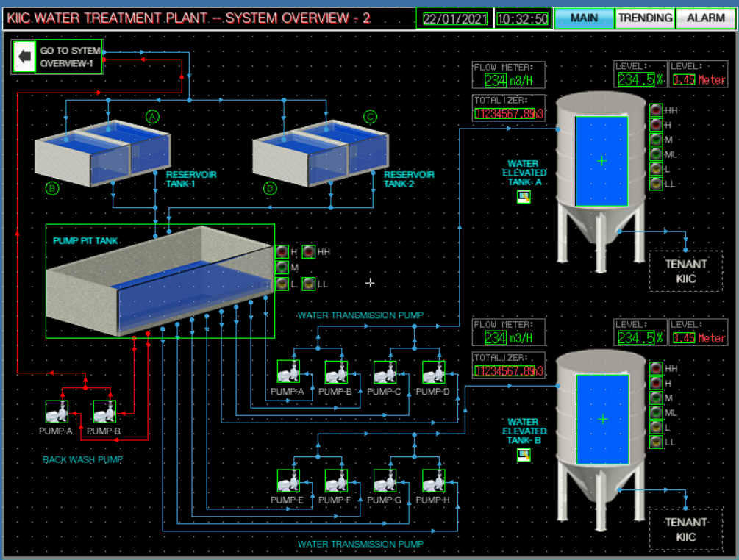This screenshot has width=739, height=560.
Task: Open the ALARM tab
Action: click(x=705, y=18)
